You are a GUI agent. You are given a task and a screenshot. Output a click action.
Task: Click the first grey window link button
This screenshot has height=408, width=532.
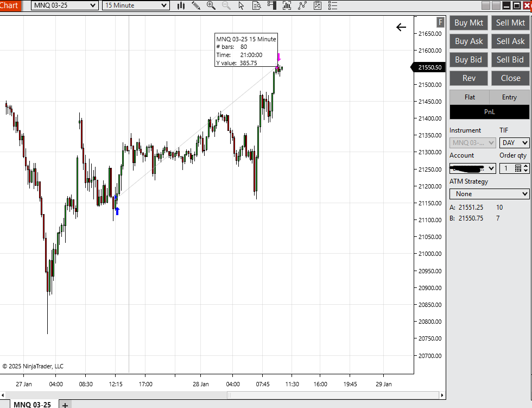point(486,5)
